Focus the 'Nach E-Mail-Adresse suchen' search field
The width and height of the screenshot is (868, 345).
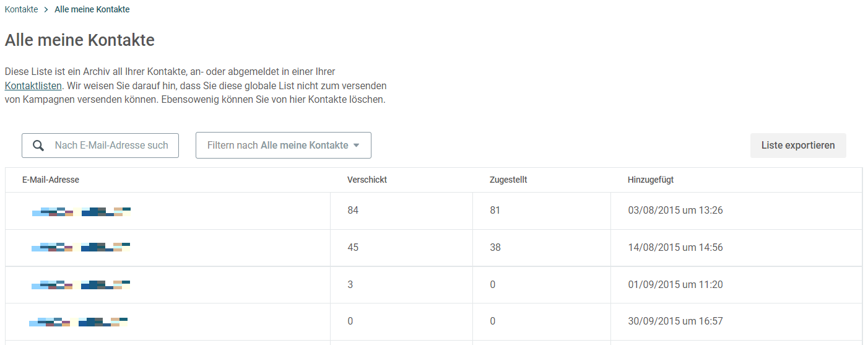100,146
